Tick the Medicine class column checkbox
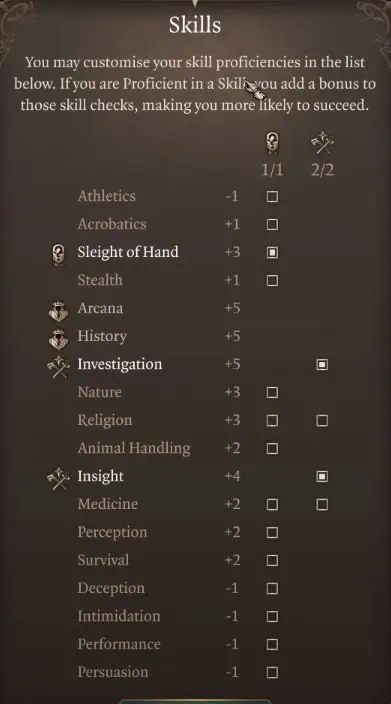Screen dimensions: 391x704 pyautogui.click(x=322, y=505)
